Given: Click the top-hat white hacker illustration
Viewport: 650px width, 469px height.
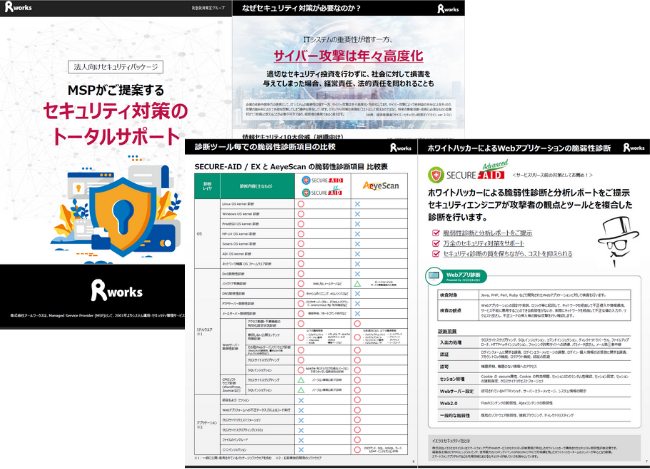Looking at the screenshot, I should (616, 241).
